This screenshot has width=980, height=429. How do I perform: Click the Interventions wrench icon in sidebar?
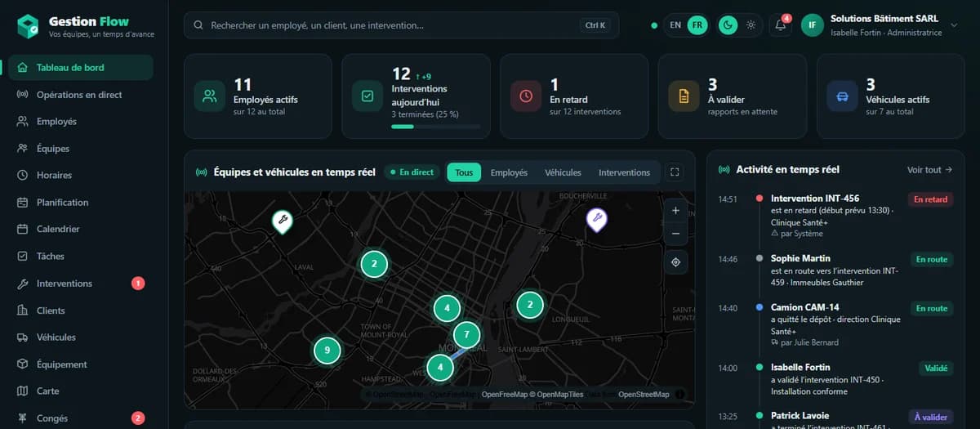point(22,284)
